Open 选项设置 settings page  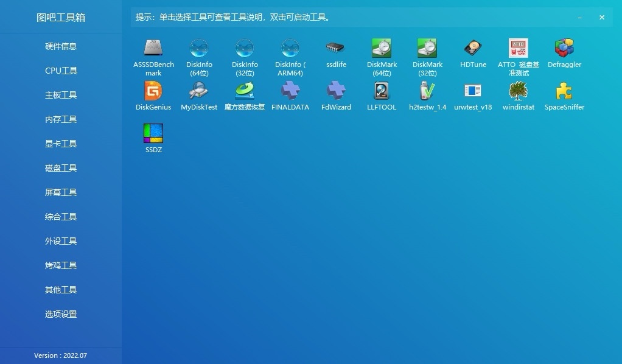(61, 314)
